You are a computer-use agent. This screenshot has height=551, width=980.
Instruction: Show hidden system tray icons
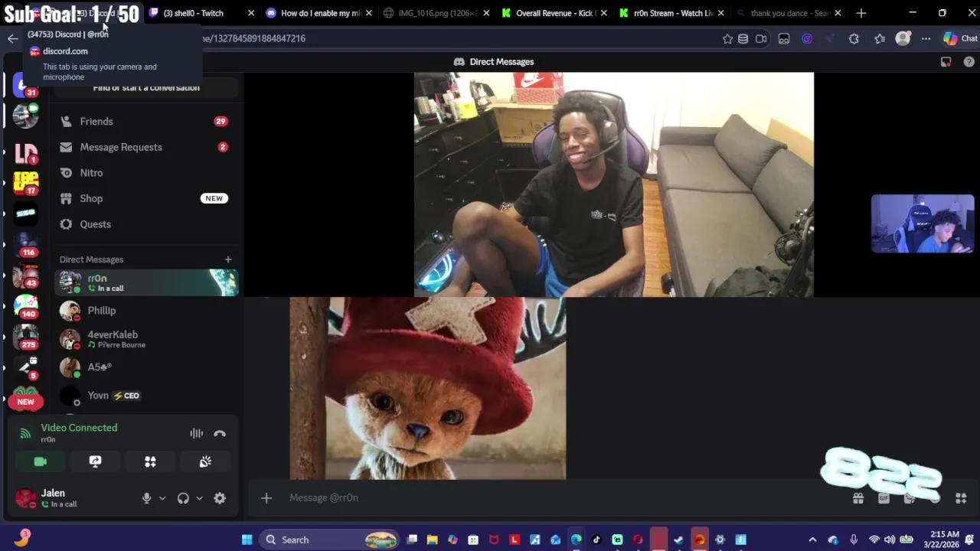pos(812,540)
